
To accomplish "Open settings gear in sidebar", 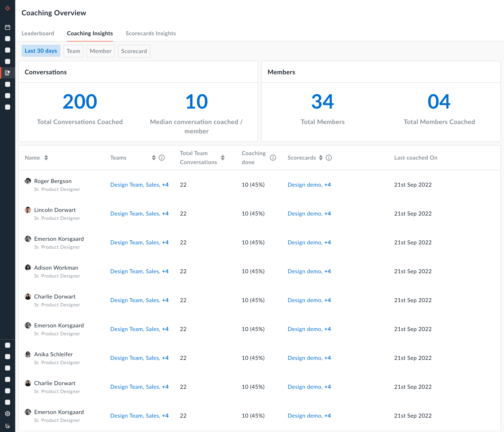I will [x=8, y=413].
